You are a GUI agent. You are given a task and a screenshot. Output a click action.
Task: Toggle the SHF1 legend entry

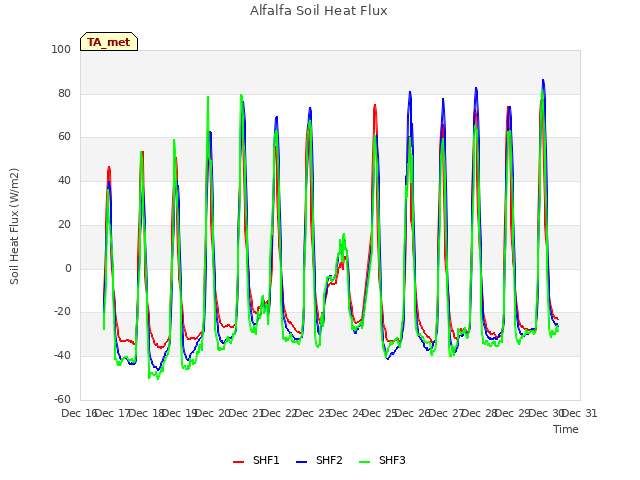tap(256, 460)
